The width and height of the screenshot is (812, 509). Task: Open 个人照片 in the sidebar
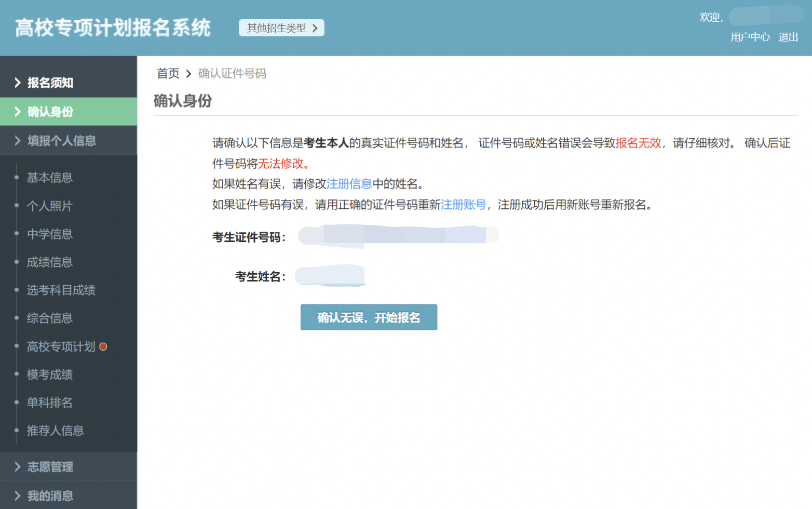tap(50, 206)
